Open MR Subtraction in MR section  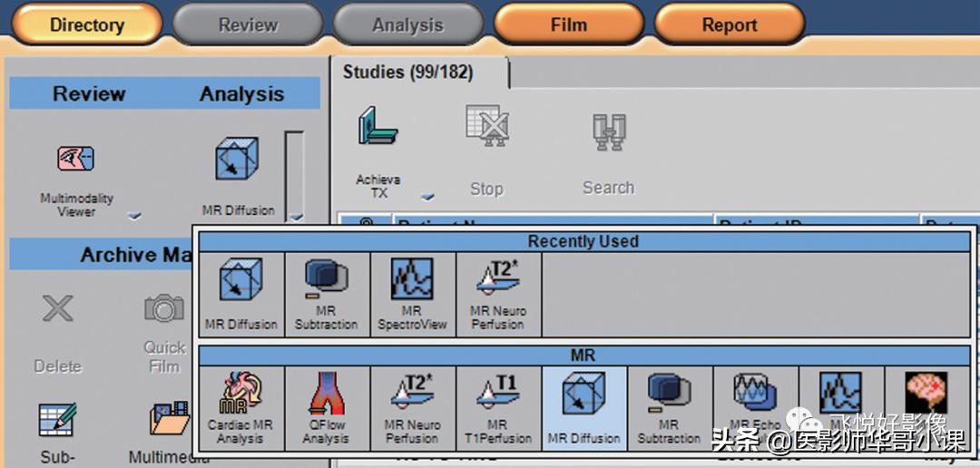670,408
